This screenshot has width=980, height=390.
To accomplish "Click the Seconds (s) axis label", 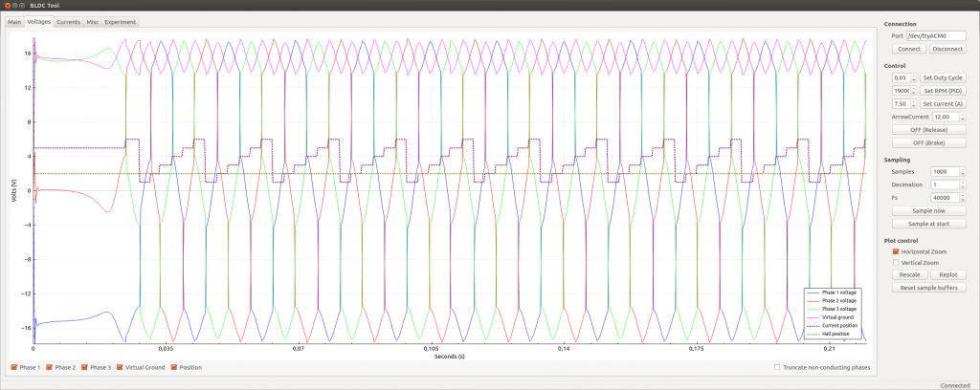I will pos(450,357).
